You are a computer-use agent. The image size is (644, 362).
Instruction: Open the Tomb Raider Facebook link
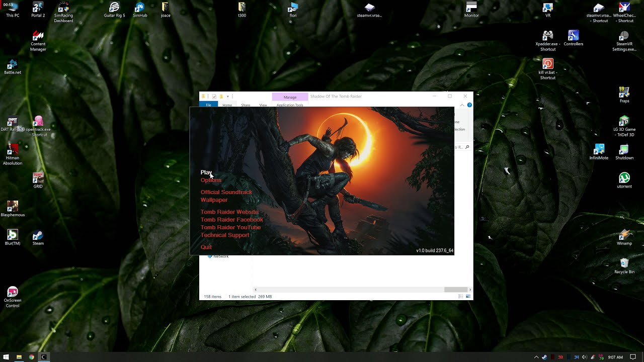point(232,219)
